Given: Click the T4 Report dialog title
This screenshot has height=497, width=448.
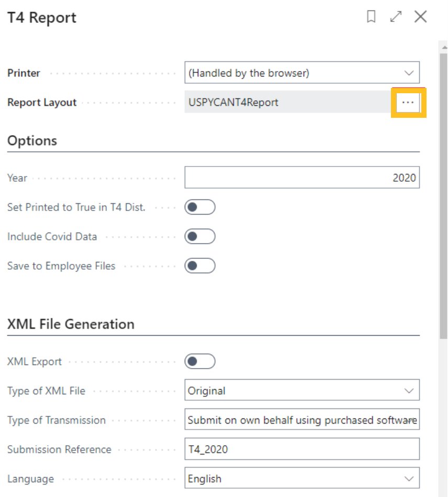Looking at the screenshot, I should pos(42,17).
